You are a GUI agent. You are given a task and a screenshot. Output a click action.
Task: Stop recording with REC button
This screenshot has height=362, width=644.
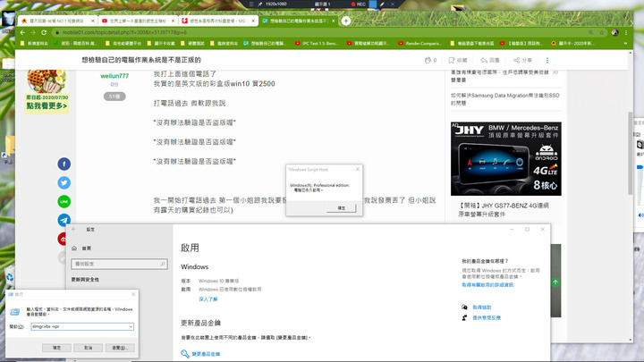[358, 4]
